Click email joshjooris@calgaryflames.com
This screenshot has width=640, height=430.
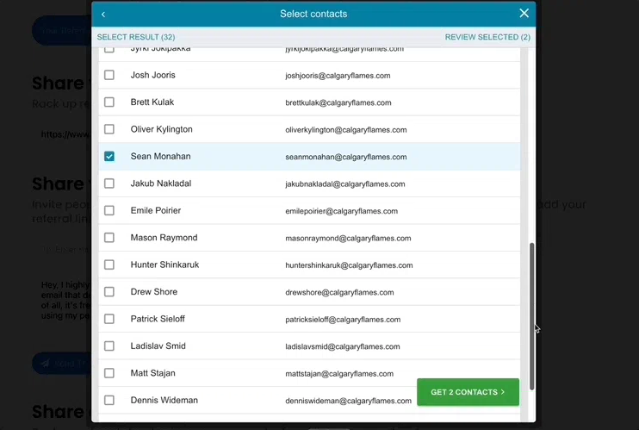click(338, 75)
